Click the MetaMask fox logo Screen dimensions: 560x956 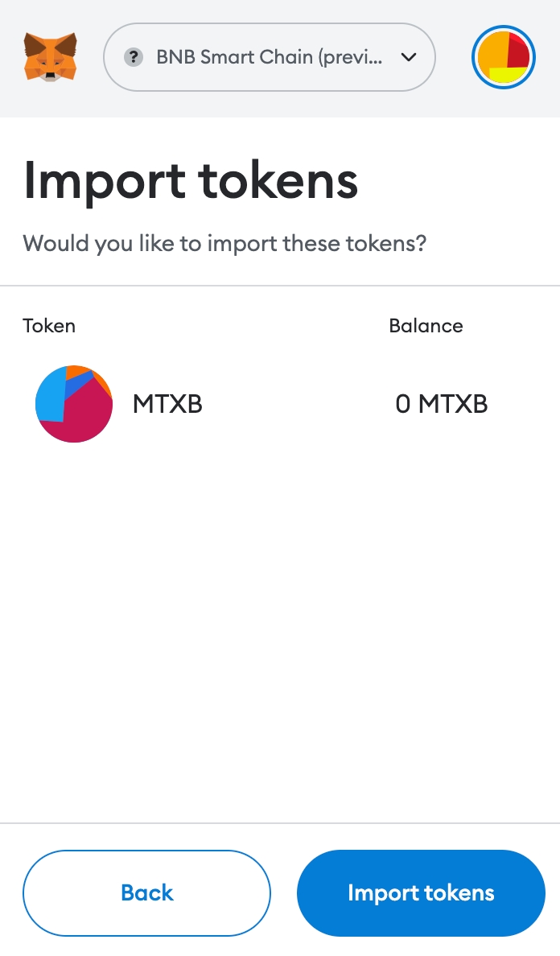coord(50,56)
